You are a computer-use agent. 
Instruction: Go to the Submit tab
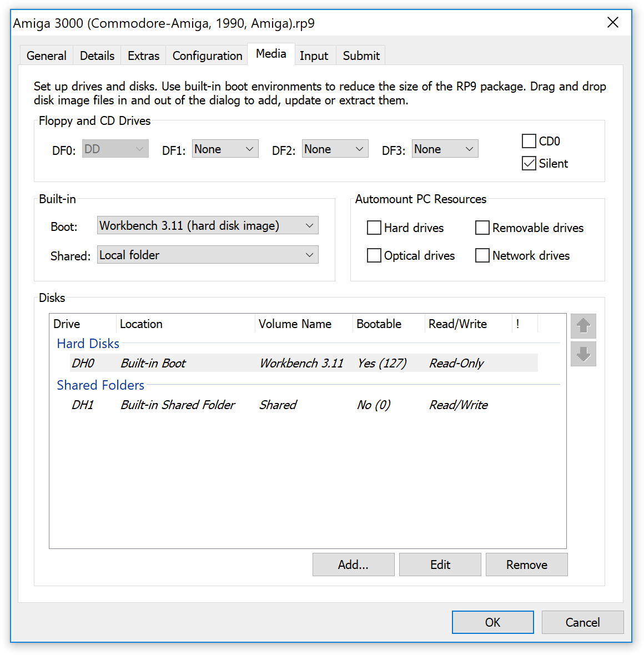[361, 56]
